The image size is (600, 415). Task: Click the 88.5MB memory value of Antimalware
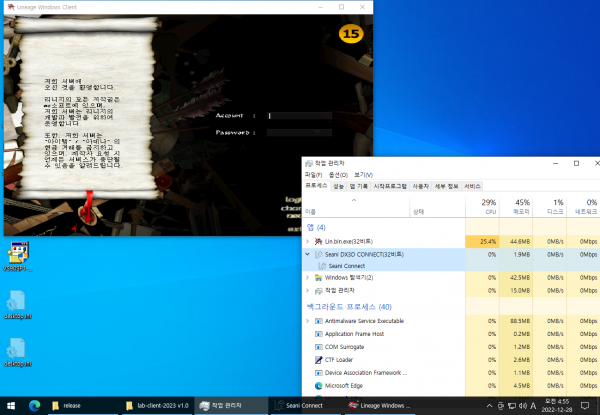(x=516, y=321)
